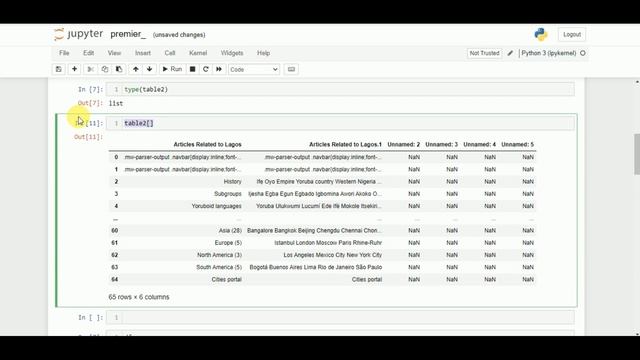This screenshot has height=360, width=640.
Task: Cut the selected cells
Action: click(x=91, y=69)
